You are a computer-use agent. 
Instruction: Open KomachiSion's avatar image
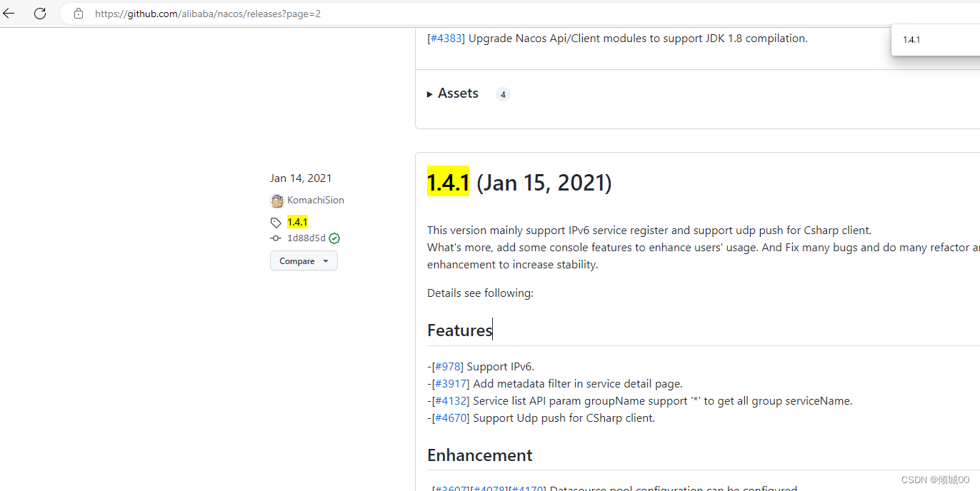[277, 201]
